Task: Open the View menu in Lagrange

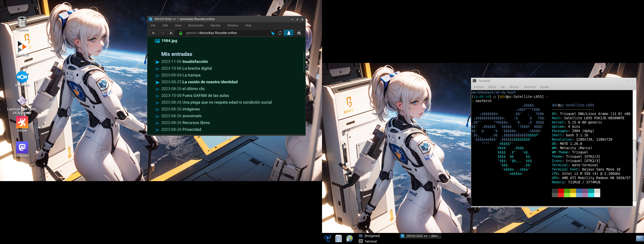Action: (x=178, y=25)
